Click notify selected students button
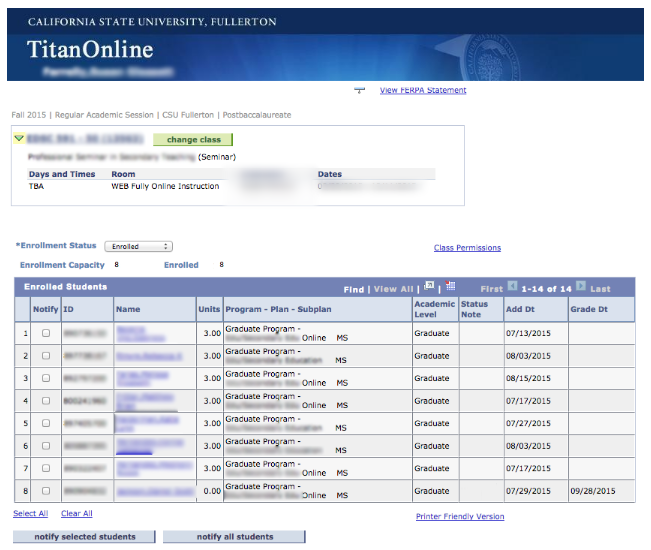The height and width of the screenshot is (550, 651). pos(84,537)
